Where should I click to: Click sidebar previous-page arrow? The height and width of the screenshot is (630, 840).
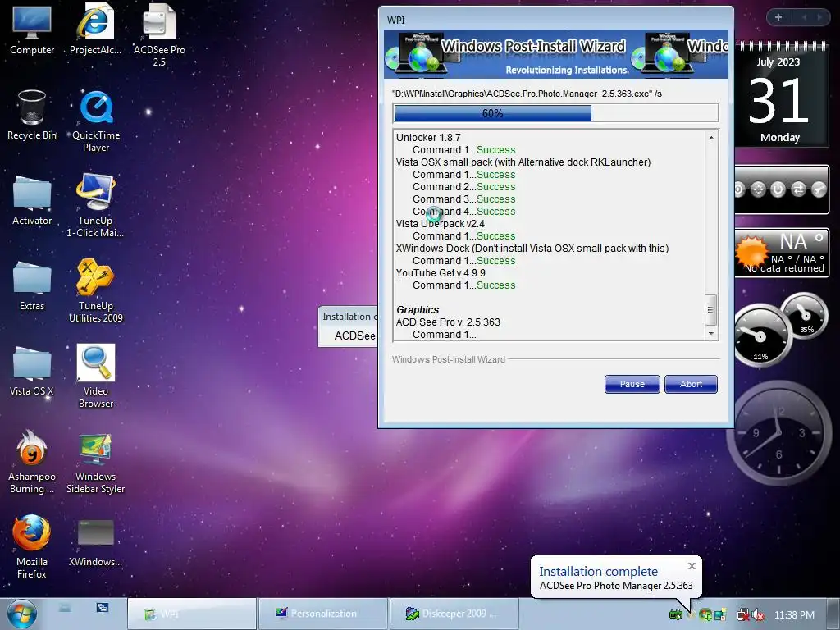pyautogui.click(x=804, y=17)
